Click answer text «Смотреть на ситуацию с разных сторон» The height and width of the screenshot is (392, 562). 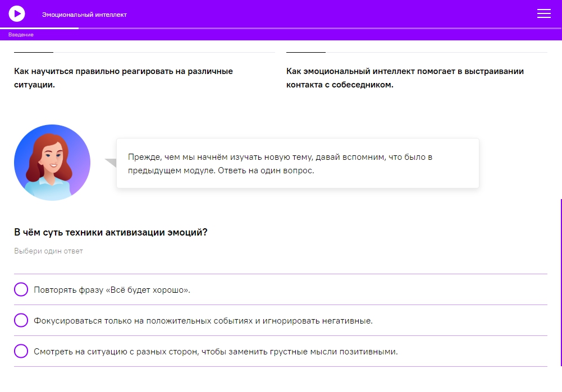click(x=216, y=352)
